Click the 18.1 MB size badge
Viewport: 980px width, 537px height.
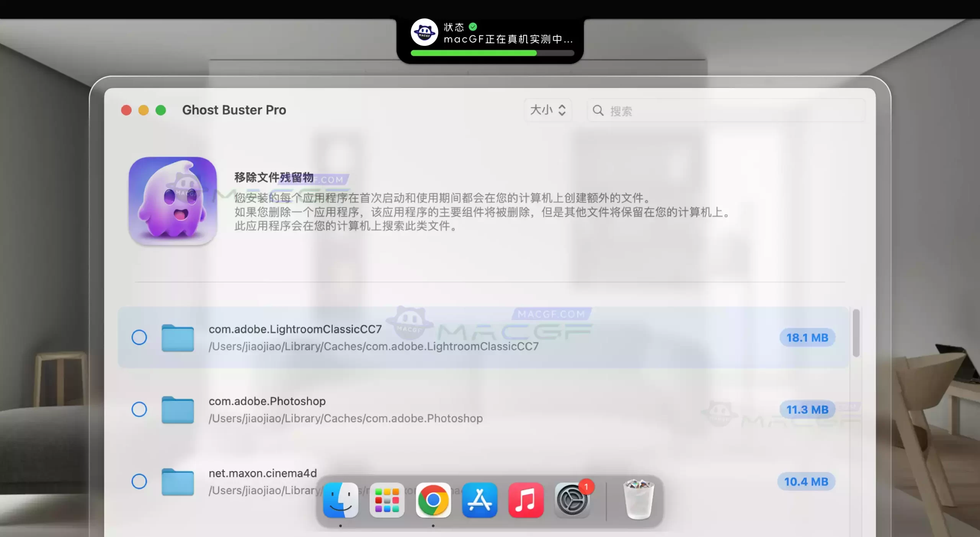(807, 337)
